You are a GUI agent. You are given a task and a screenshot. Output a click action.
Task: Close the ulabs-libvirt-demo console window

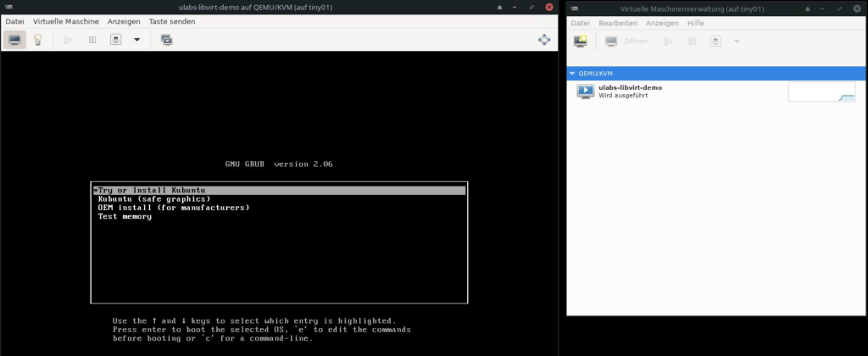[548, 7]
